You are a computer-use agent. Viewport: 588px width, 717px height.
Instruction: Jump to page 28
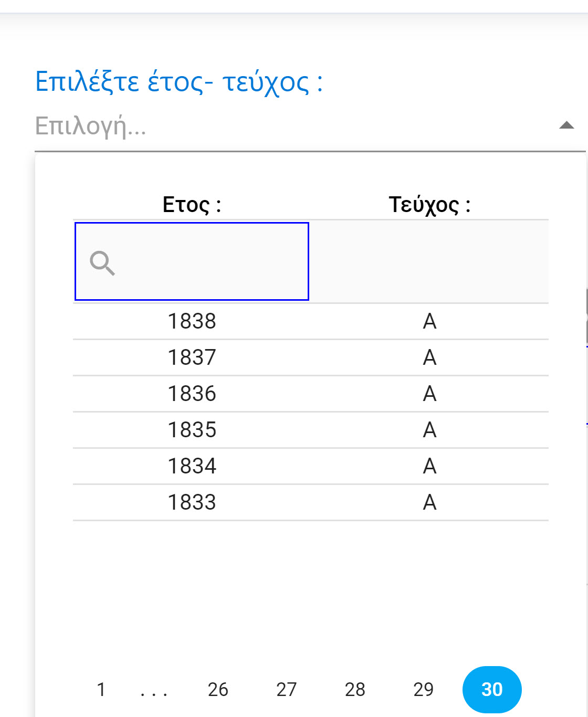tap(355, 689)
